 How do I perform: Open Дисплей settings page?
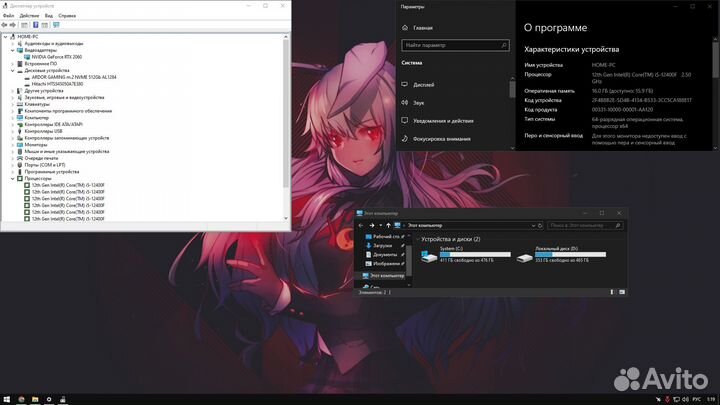pos(418,85)
